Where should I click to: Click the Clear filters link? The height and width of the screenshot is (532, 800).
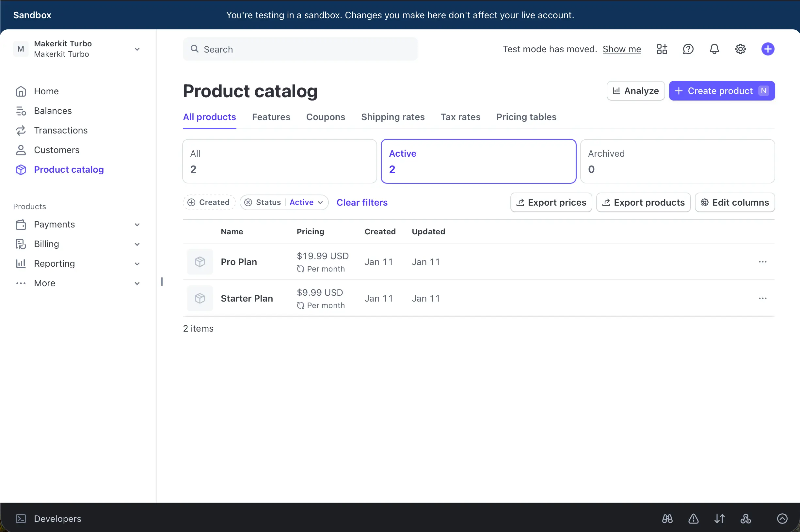click(x=361, y=202)
